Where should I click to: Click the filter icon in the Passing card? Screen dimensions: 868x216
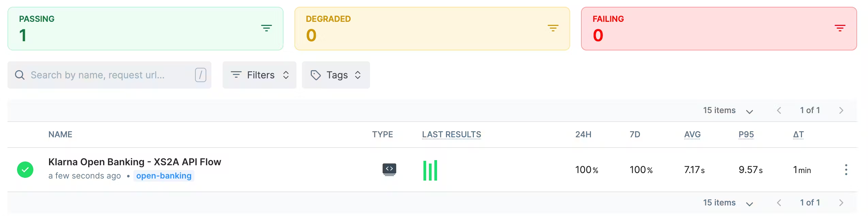(266, 28)
